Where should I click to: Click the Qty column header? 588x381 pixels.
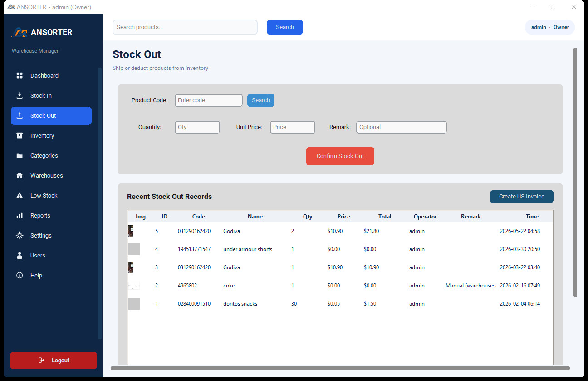pyautogui.click(x=308, y=217)
